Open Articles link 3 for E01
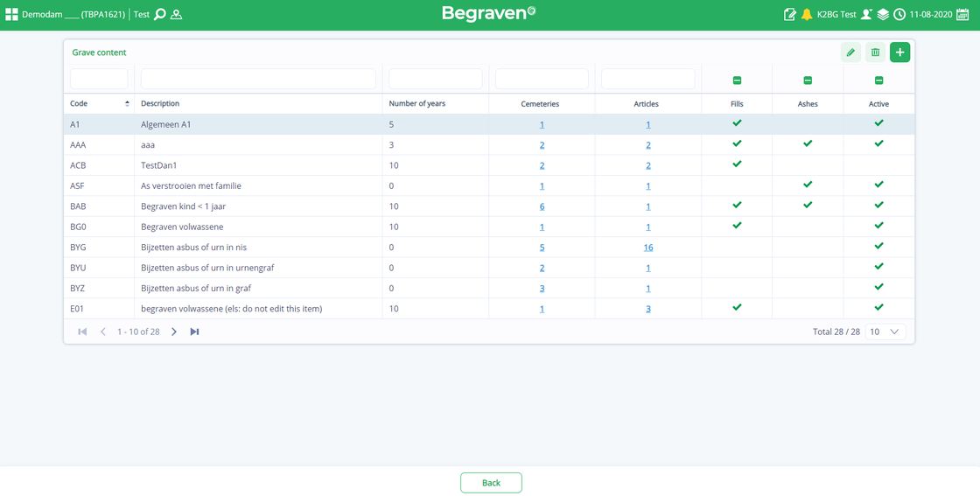This screenshot has width=980, height=496. click(x=648, y=309)
